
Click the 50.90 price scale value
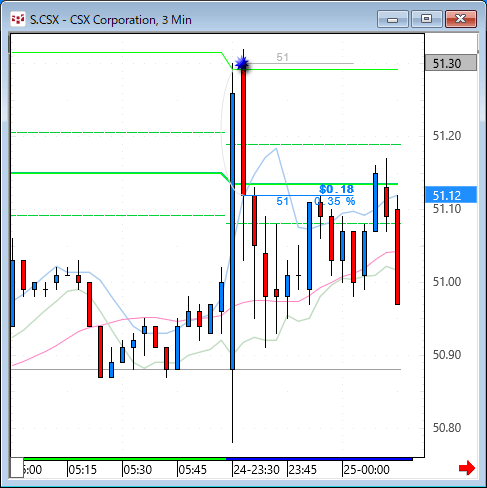(447, 355)
